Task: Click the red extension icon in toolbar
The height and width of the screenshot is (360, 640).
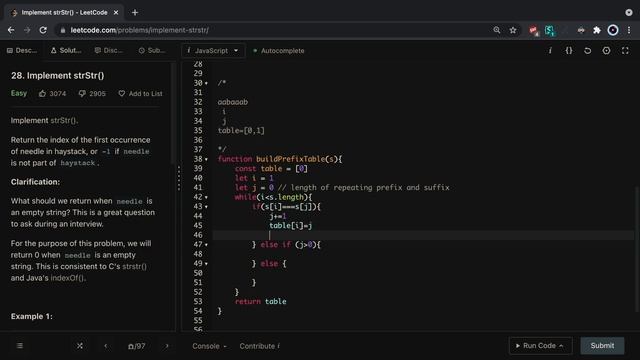Action: click(x=533, y=31)
